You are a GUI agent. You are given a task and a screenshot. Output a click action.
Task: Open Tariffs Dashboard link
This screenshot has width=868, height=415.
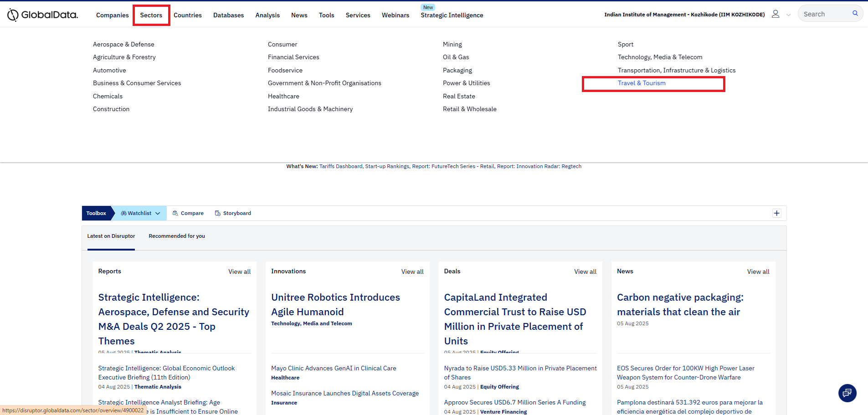coord(340,166)
